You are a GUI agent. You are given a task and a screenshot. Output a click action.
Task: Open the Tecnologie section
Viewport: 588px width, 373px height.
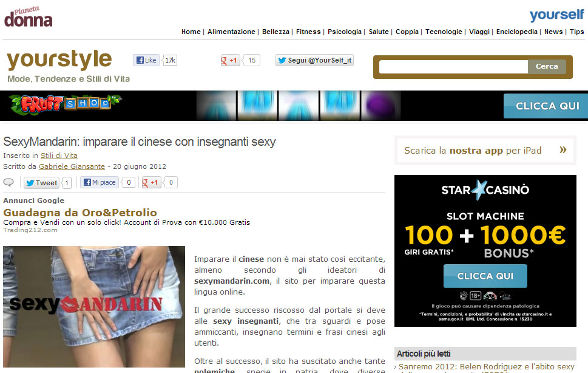(x=444, y=32)
